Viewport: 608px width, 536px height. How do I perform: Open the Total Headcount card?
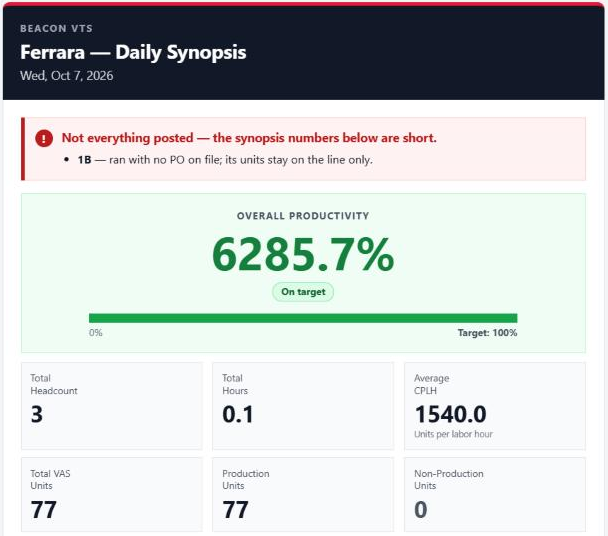[112, 406]
